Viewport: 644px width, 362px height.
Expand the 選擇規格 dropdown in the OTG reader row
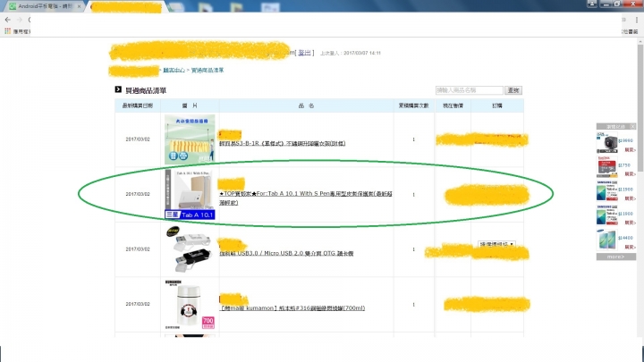(x=496, y=244)
